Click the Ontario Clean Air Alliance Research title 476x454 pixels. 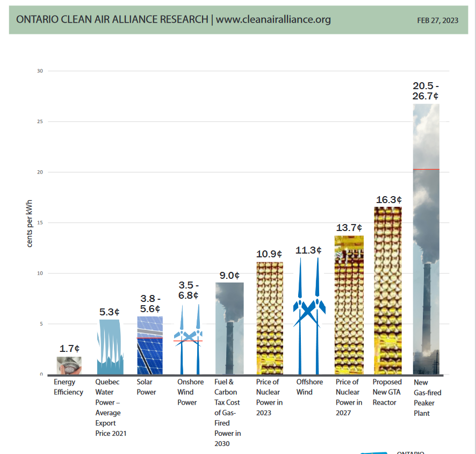click(112, 20)
